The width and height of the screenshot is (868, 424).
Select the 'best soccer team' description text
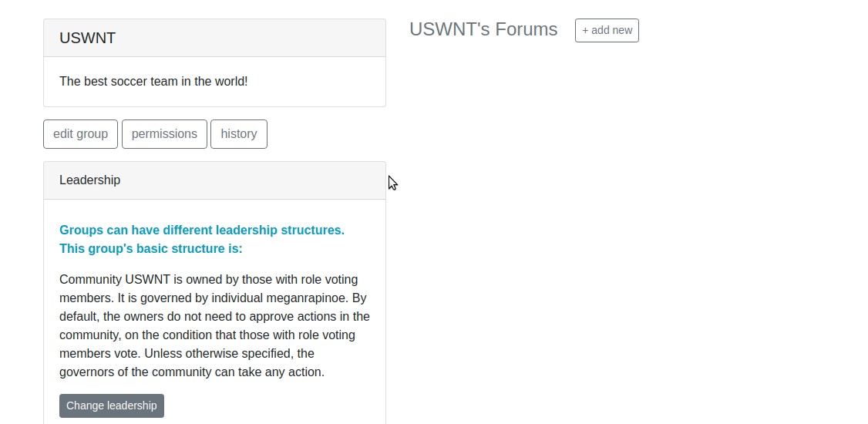(x=153, y=82)
